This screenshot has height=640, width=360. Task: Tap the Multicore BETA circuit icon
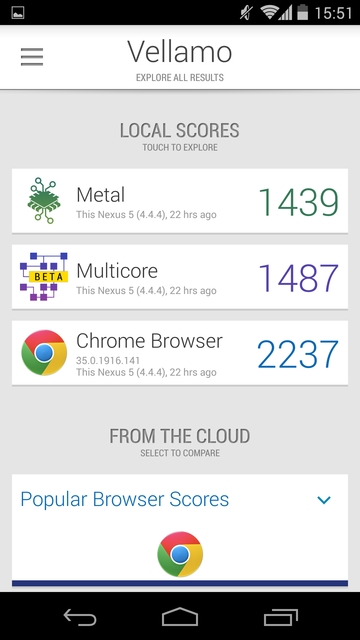click(x=44, y=276)
